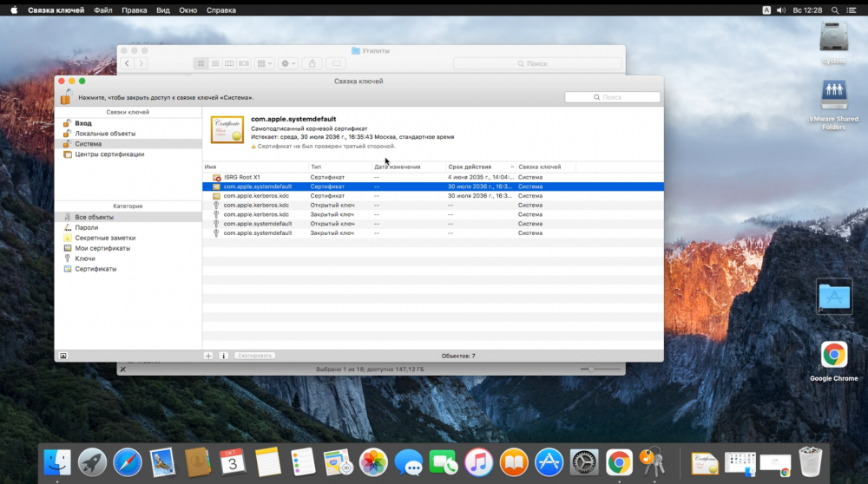Open the Справка menu
Image resolution: width=868 pixels, height=484 pixels.
pos(220,10)
